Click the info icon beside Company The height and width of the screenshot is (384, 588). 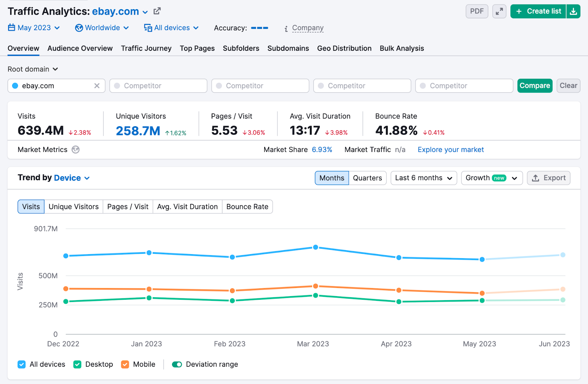(286, 29)
